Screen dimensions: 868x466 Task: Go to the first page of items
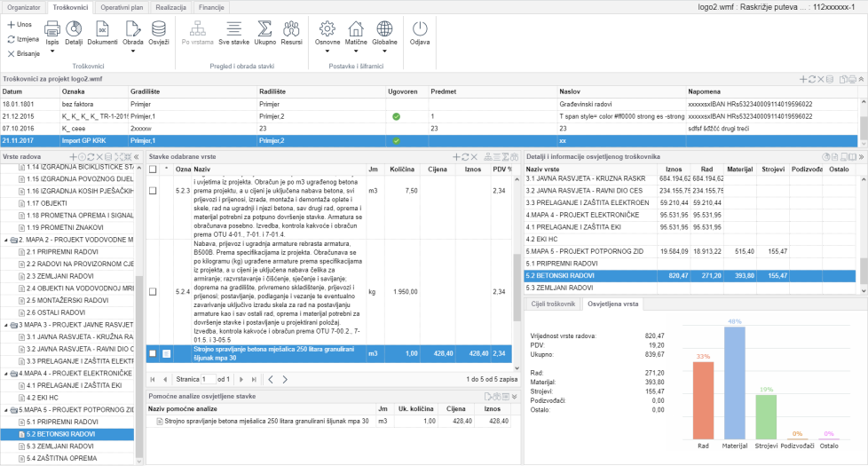(153, 380)
